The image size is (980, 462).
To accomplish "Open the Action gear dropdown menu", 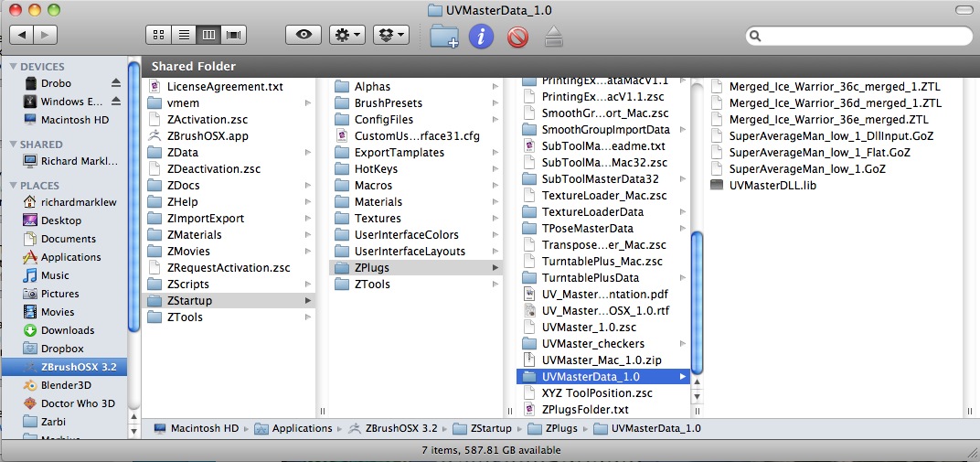I will pos(347,35).
